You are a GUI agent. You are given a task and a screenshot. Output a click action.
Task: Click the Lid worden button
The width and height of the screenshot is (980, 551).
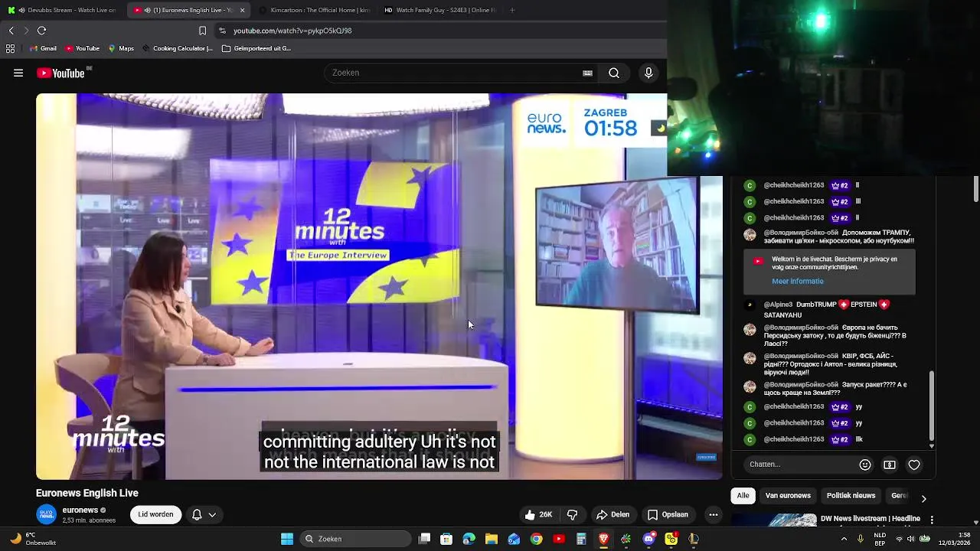click(155, 514)
